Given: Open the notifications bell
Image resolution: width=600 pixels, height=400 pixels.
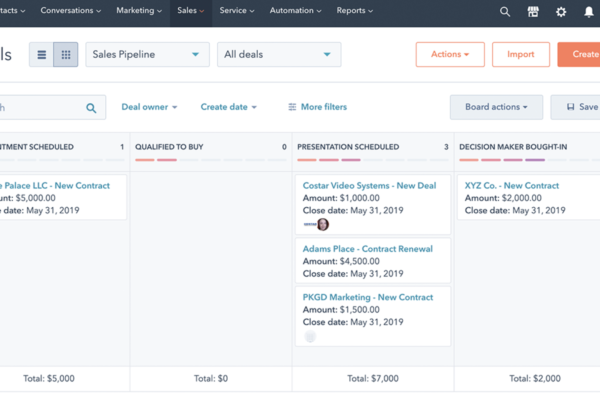Looking at the screenshot, I should pos(588,12).
